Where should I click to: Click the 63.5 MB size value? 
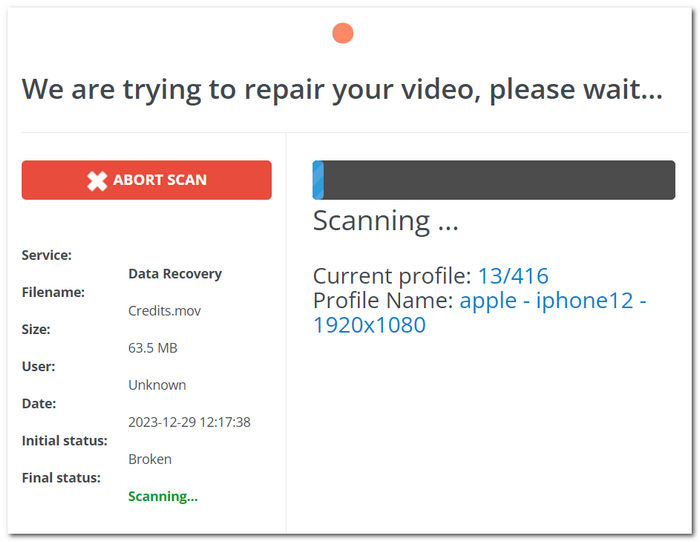[x=153, y=348]
